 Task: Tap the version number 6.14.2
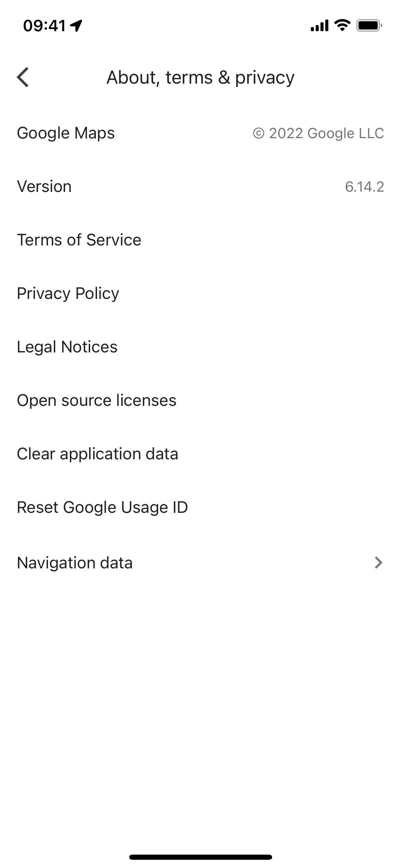coord(364,187)
